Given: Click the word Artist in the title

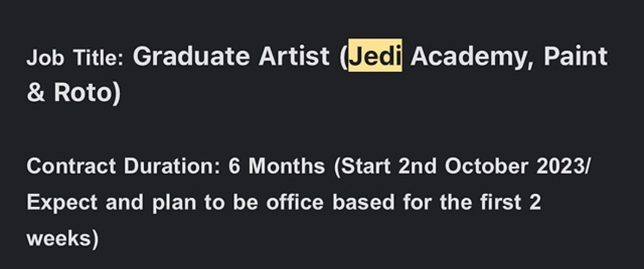Looking at the screenshot, I should tap(294, 56).
